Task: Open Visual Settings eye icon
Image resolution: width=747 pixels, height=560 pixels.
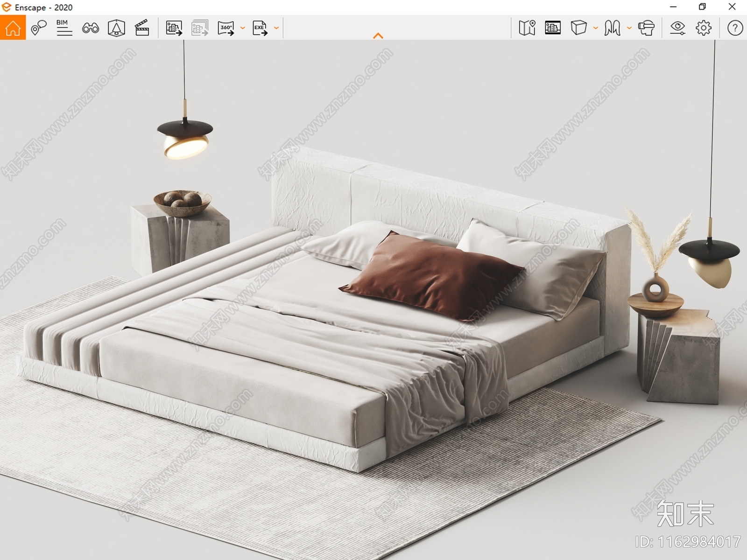Action: [x=677, y=28]
